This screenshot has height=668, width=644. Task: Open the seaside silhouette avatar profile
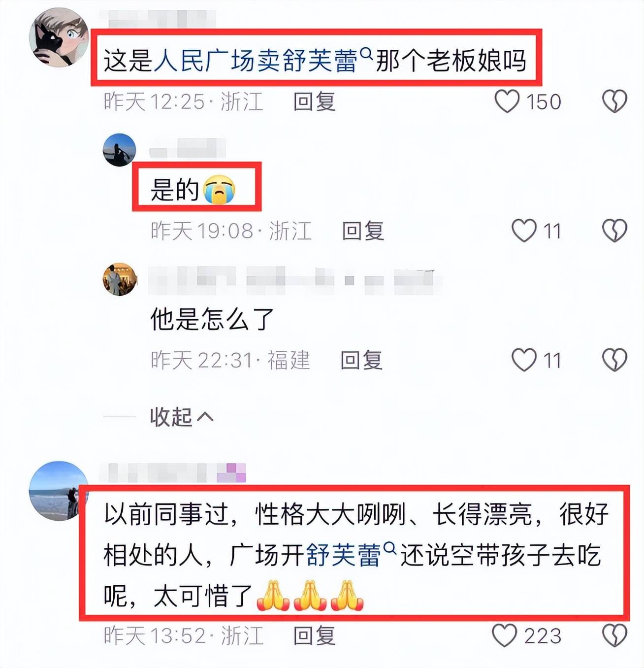click(119, 150)
